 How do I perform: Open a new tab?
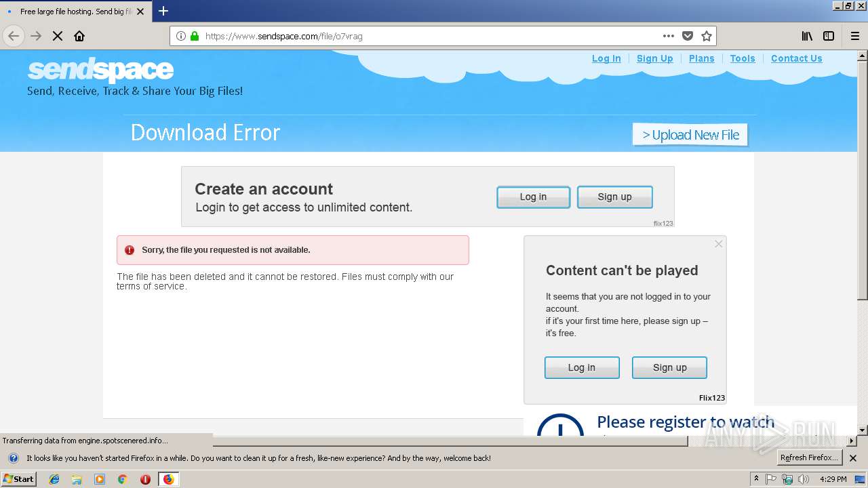(x=163, y=11)
